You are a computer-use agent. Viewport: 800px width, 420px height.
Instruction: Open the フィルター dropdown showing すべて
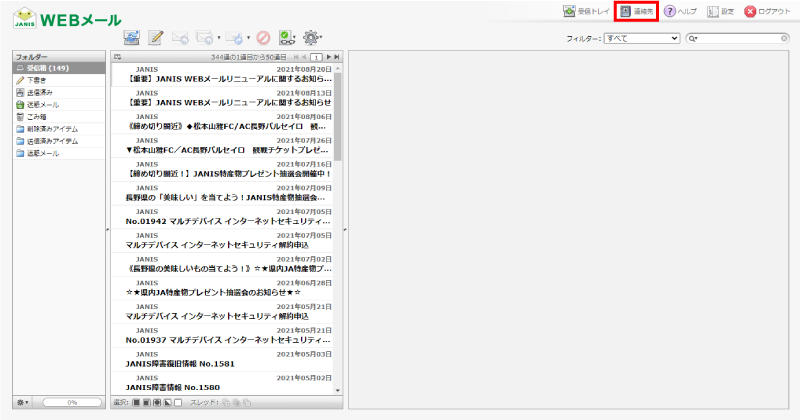click(642, 38)
